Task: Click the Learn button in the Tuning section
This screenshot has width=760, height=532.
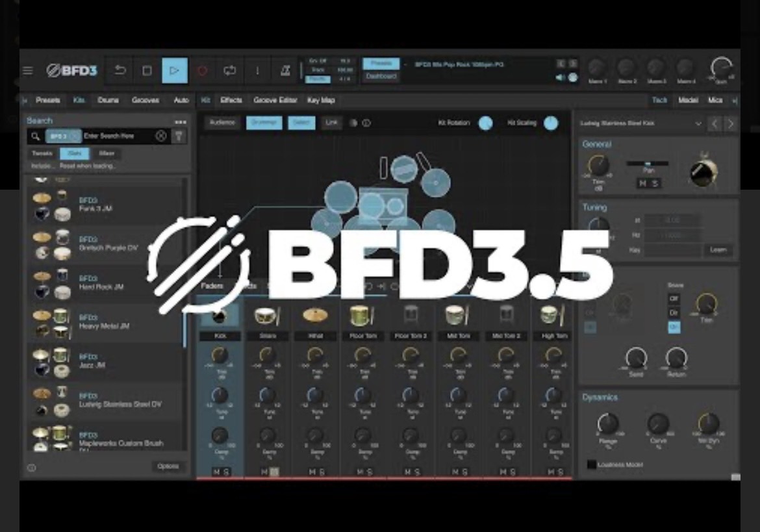Action: pos(718,250)
